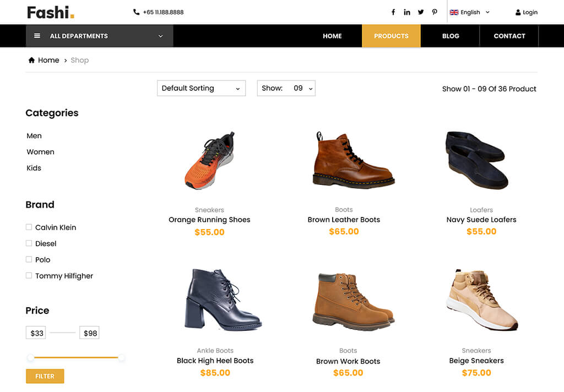Screen dimensions: 564x392
Task: Open the LinkedIn social icon
Action: pyautogui.click(x=407, y=12)
